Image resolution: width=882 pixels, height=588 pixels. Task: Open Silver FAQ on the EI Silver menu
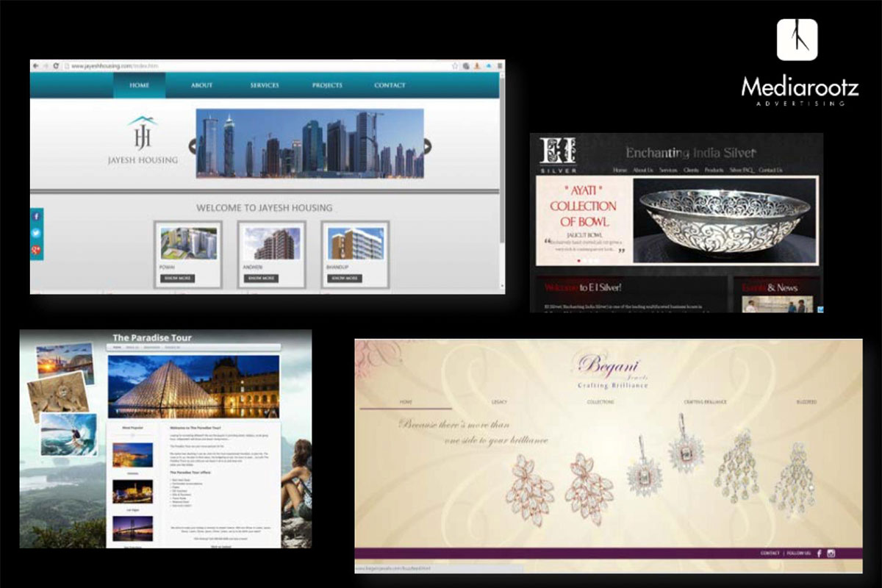pyautogui.click(x=741, y=170)
